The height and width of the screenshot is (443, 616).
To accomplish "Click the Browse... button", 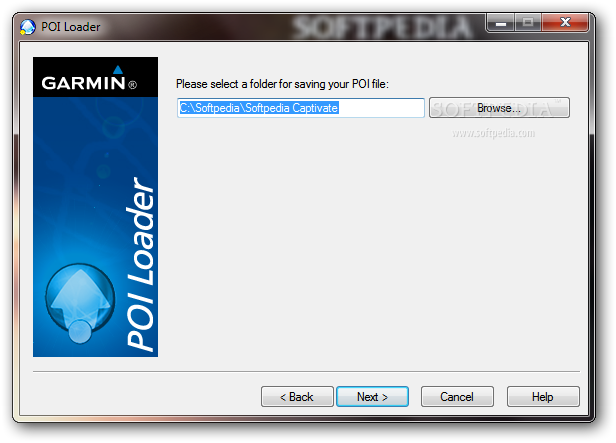I will pyautogui.click(x=499, y=108).
